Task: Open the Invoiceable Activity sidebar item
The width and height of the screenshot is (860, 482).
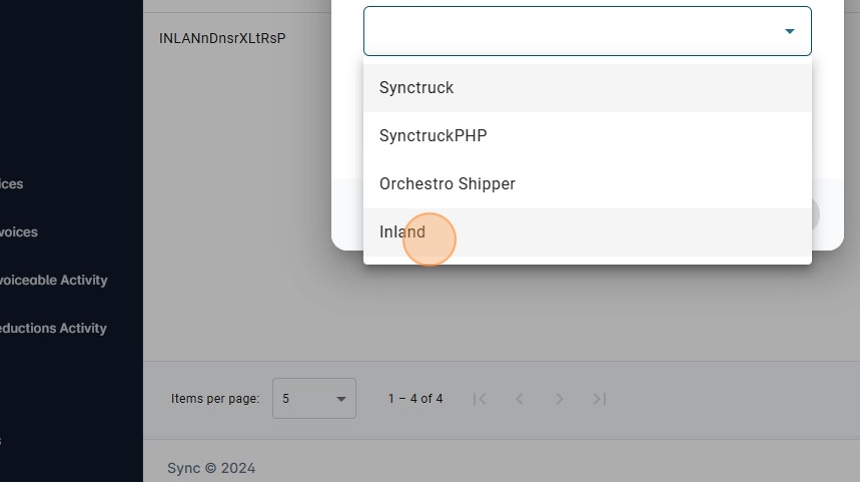Action: (53, 280)
